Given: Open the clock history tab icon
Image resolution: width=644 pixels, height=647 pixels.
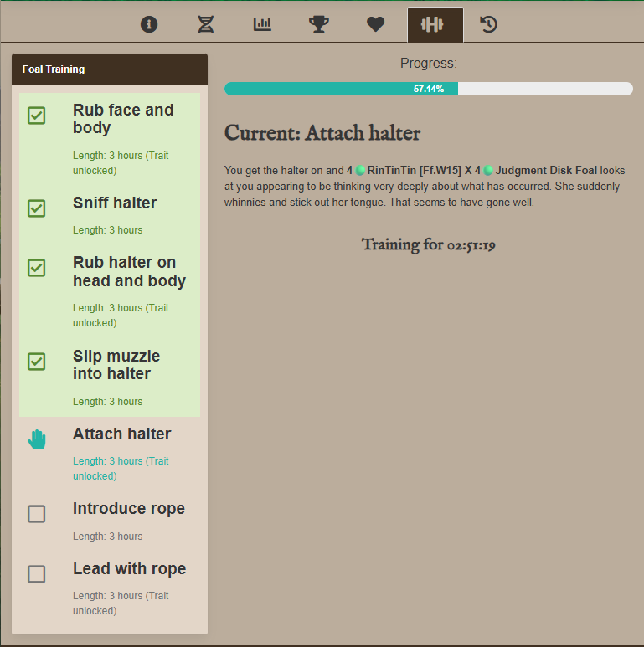Looking at the screenshot, I should pos(488,24).
